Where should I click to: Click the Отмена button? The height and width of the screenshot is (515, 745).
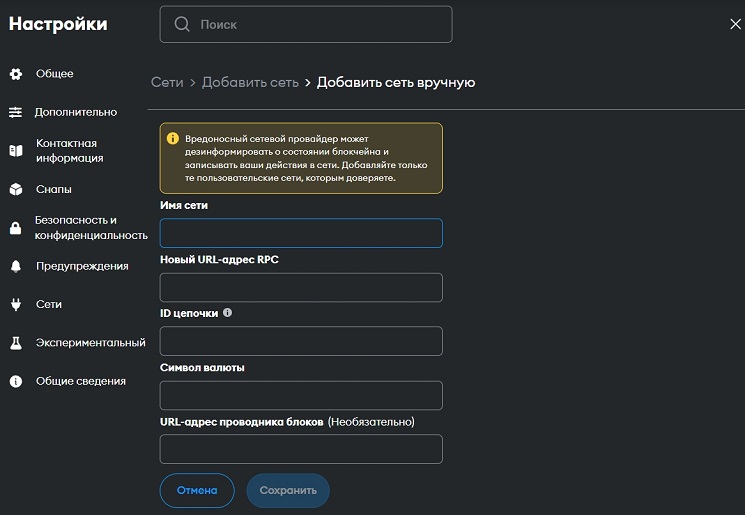coord(197,490)
